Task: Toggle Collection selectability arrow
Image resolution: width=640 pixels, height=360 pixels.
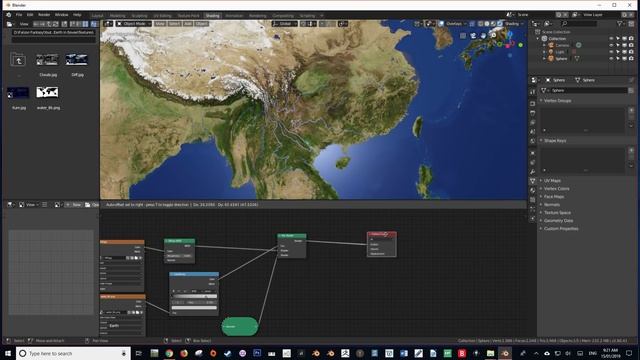Action: (x=618, y=38)
